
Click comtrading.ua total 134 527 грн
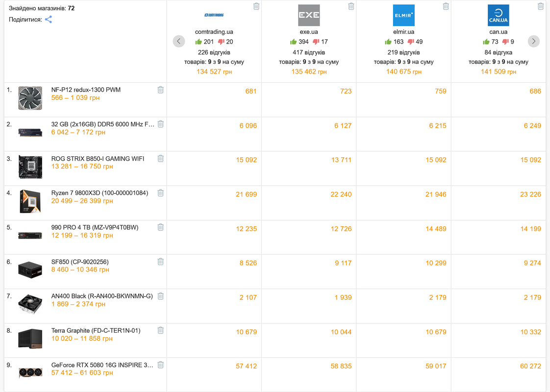tap(214, 72)
